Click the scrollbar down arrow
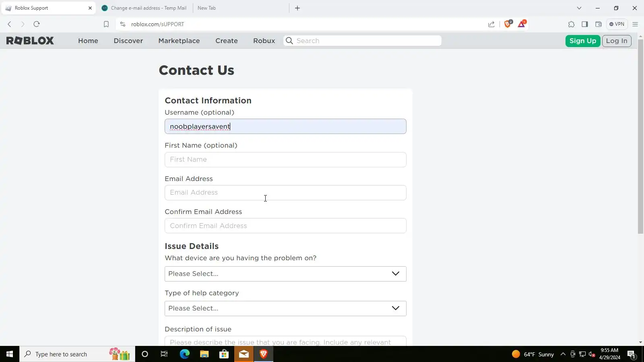This screenshot has width=644, height=362. (x=640, y=342)
